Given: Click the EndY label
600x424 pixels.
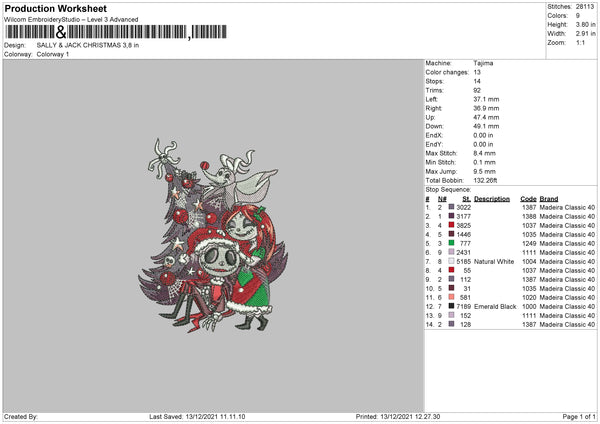Looking at the screenshot, I should point(434,145).
